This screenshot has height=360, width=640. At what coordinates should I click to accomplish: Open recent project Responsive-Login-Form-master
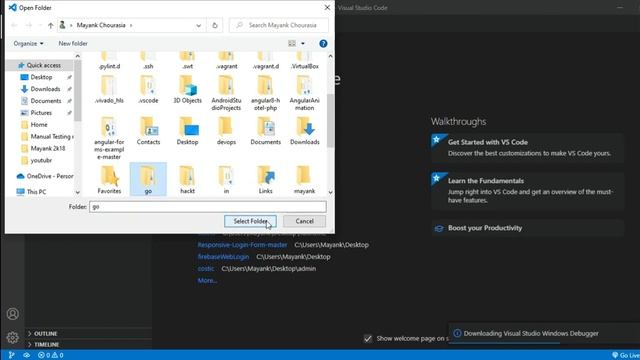coord(242,245)
